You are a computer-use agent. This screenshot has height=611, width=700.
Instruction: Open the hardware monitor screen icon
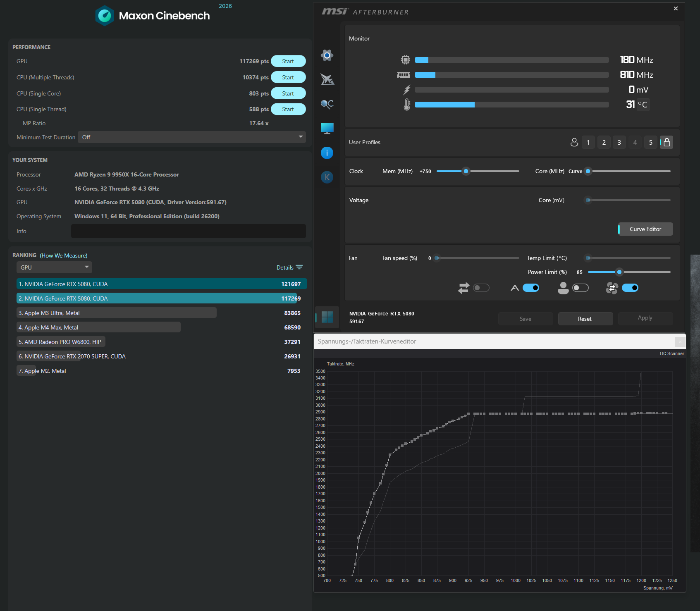coord(327,128)
